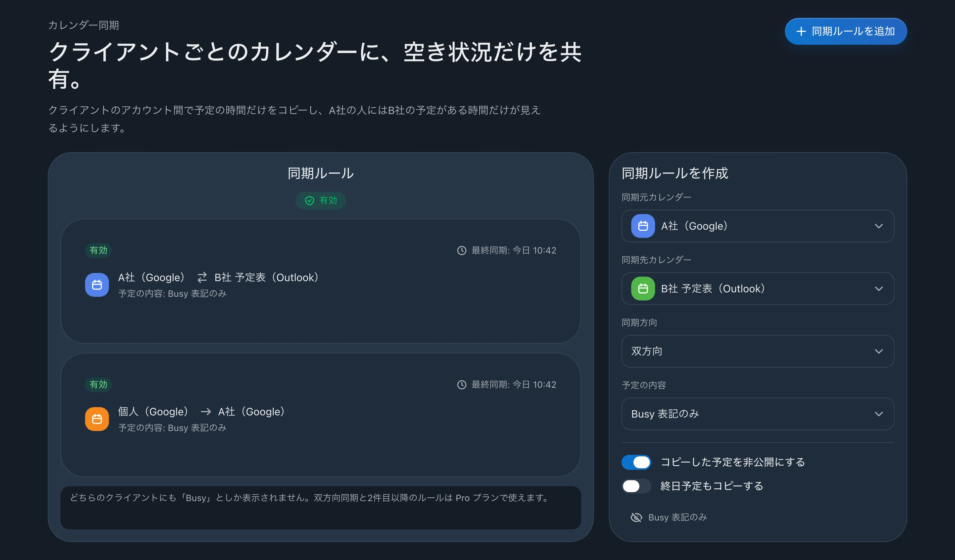Click the A社（Google）⇄ B社 予定表 rule title

click(220, 278)
